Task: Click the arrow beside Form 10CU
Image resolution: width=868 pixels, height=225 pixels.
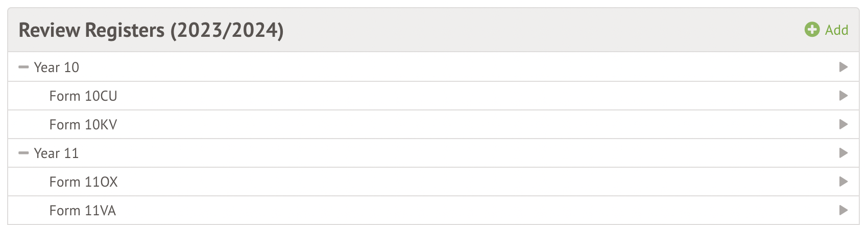Action: (x=843, y=96)
